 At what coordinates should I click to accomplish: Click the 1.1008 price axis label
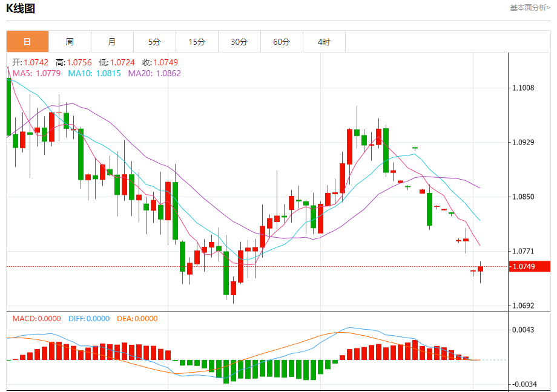[x=523, y=88]
